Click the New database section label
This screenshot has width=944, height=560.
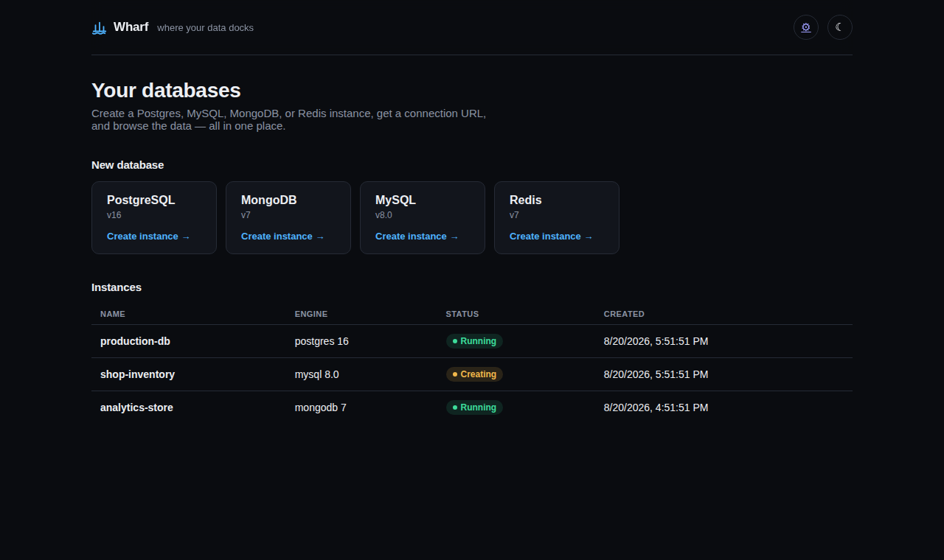(x=128, y=165)
